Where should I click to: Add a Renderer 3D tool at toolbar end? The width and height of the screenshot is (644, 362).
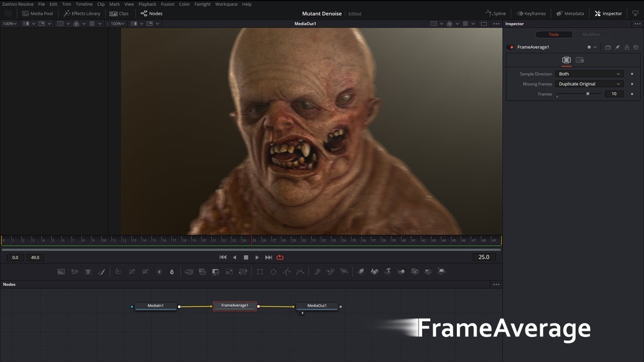click(441, 271)
